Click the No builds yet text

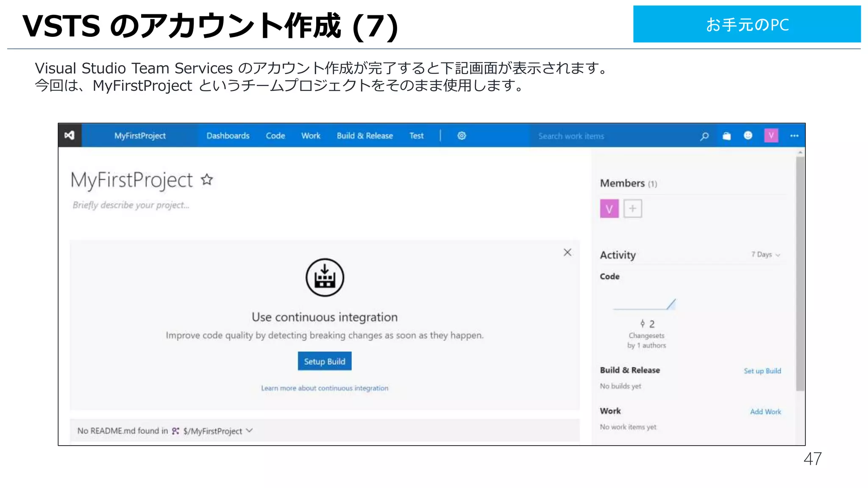[x=620, y=386]
